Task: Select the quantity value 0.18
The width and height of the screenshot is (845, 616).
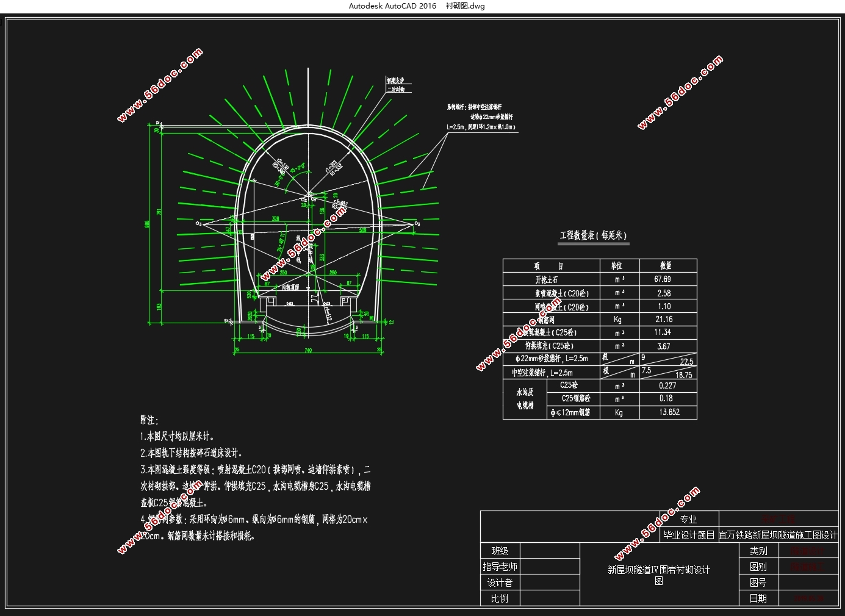Action: (x=666, y=398)
